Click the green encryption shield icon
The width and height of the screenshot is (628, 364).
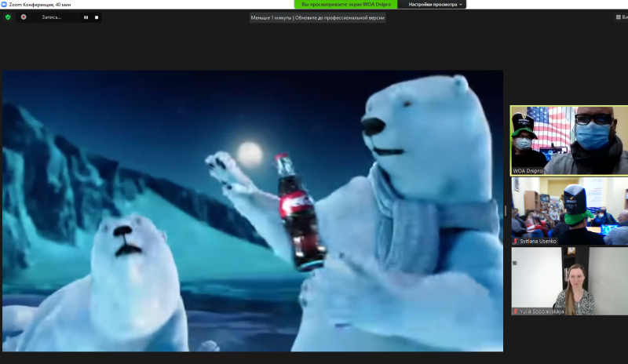(8, 17)
